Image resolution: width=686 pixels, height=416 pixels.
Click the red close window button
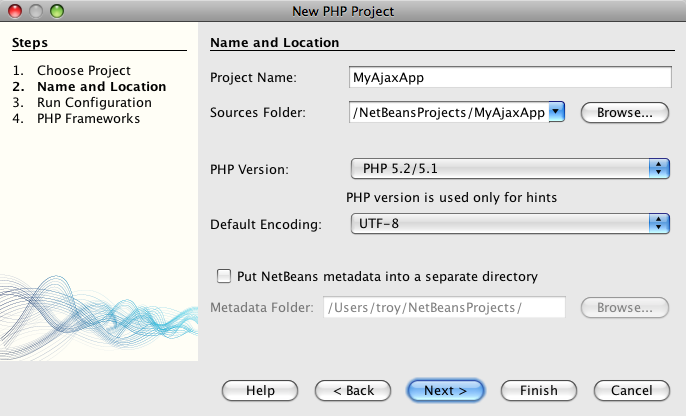[x=14, y=11]
